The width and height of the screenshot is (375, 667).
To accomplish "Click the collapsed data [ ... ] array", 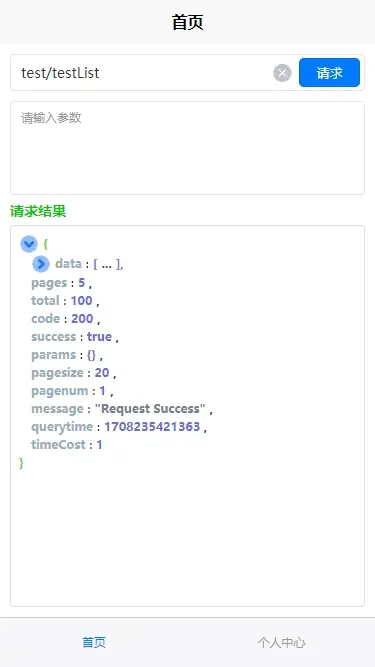I will click(x=108, y=264).
